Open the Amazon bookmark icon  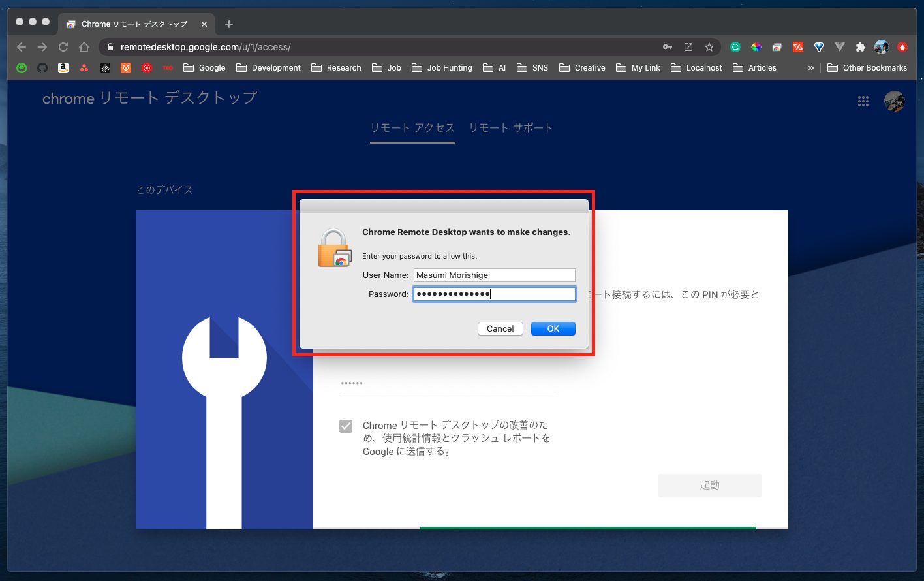click(63, 67)
